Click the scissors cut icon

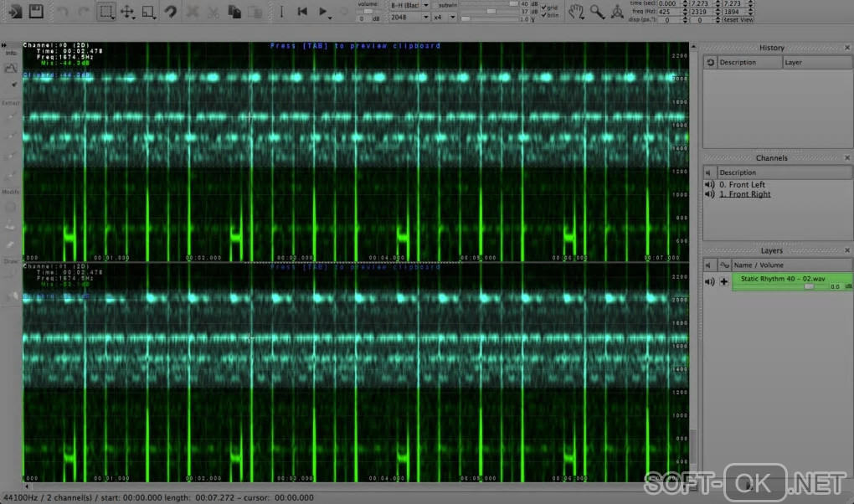(x=213, y=12)
